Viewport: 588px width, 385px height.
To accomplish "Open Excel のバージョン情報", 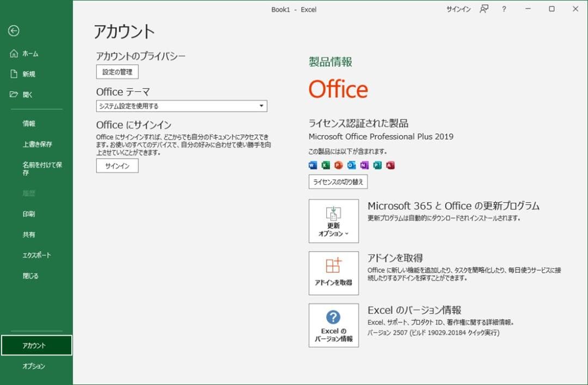I will (333, 325).
